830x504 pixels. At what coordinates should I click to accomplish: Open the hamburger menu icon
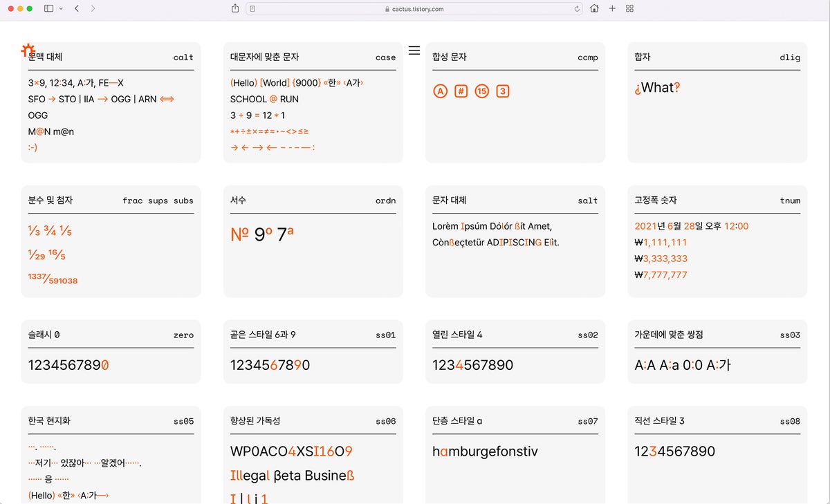[x=414, y=50]
